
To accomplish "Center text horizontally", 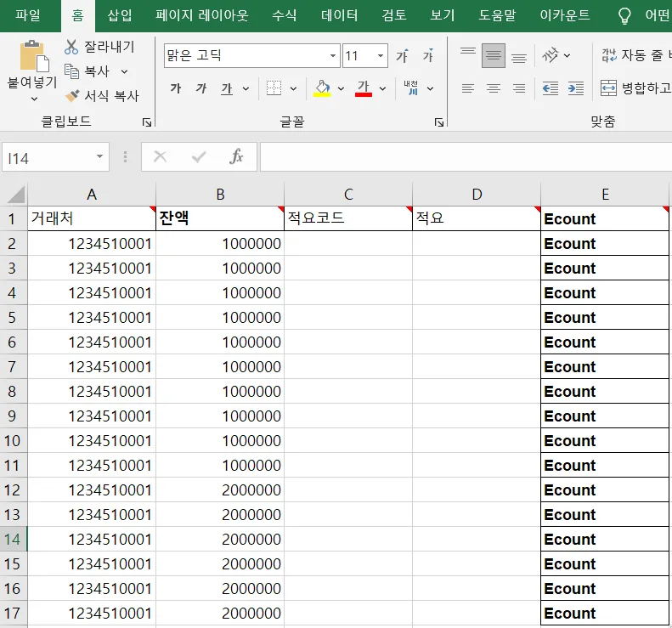I will coord(494,88).
